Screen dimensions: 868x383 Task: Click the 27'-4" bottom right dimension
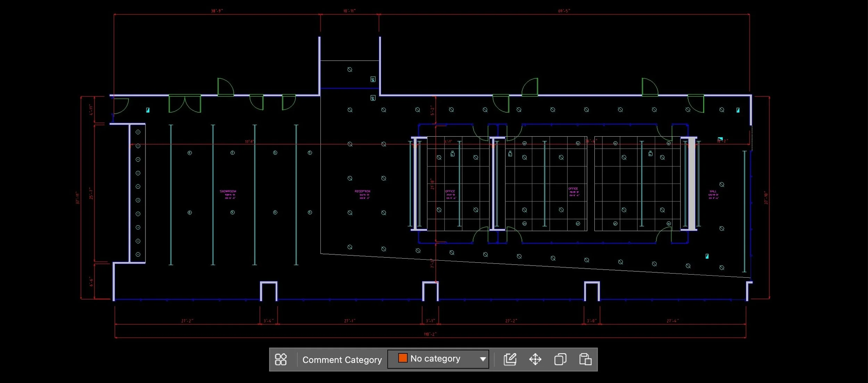[673, 321]
